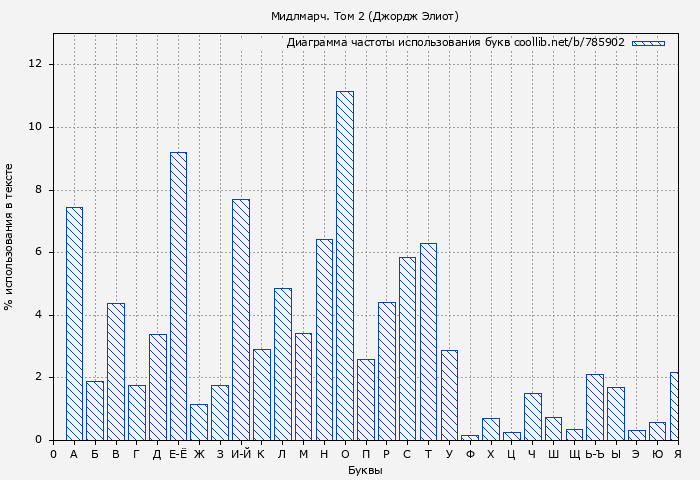Click the partially cut-off Я bar
Screen dimensions: 700x480
click(x=675, y=406)
